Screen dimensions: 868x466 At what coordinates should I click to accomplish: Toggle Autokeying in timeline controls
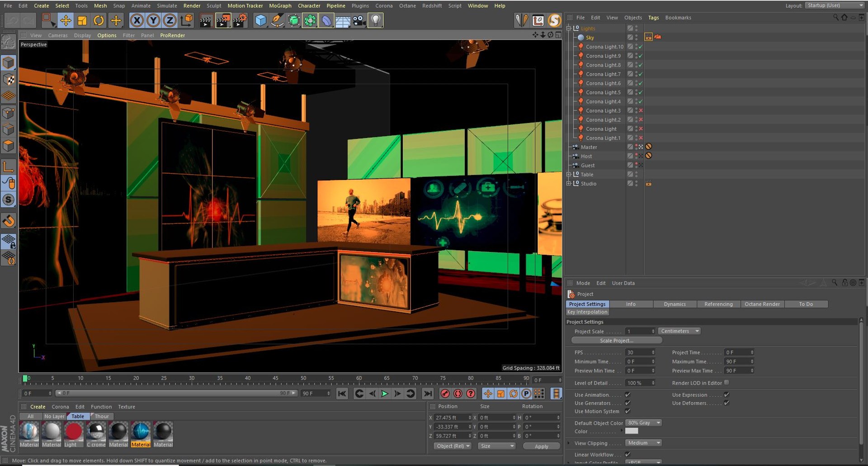click(x=458, y=394)
